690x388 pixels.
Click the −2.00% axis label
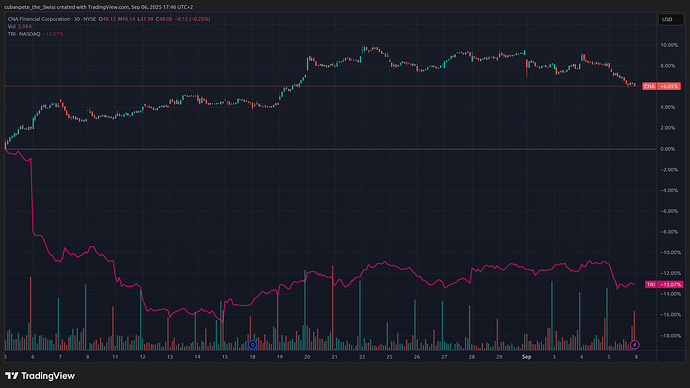tap(669, 169)
